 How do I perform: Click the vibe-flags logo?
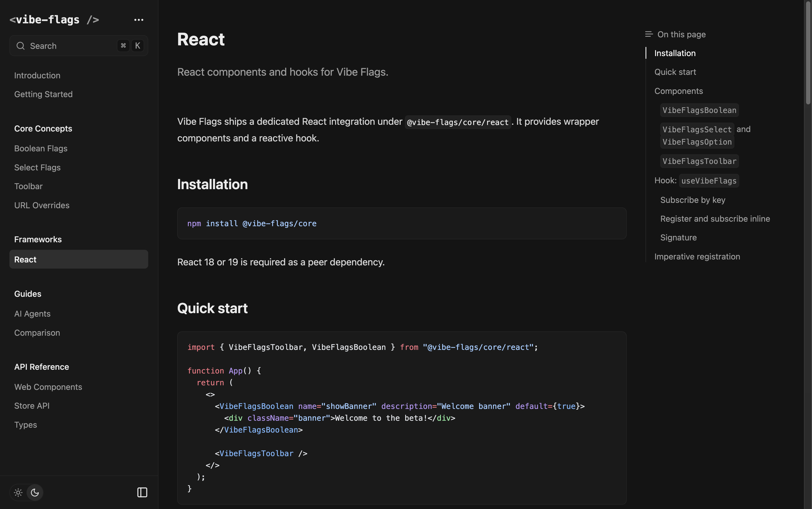54,19
